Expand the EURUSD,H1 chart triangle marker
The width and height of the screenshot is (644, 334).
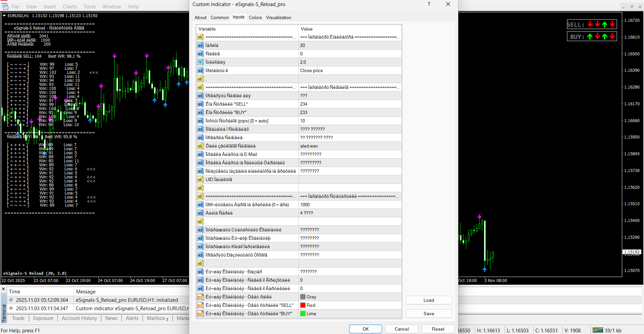pyautogui.click(x=4, y=15)
